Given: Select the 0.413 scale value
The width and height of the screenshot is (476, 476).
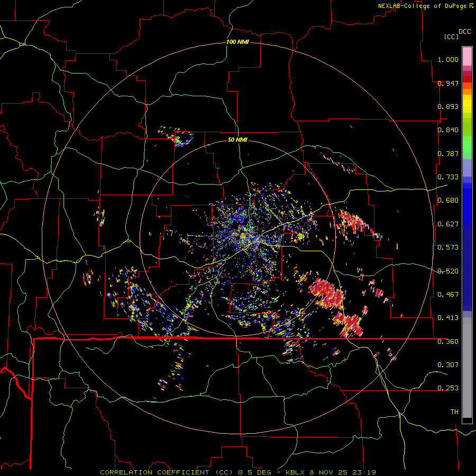Looking at the screenshot, I should click(448, 318).
